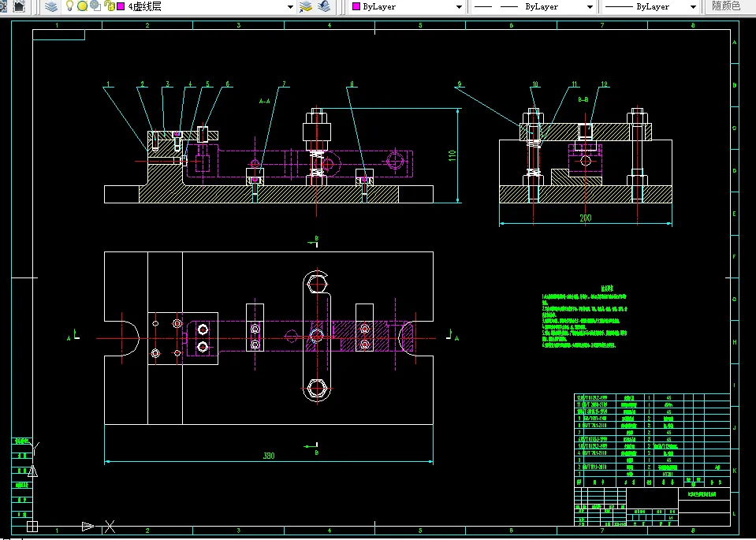756x540 pixels.
Task: Click the magenta ByLayer color control swatch
Action: click(356, 7)
